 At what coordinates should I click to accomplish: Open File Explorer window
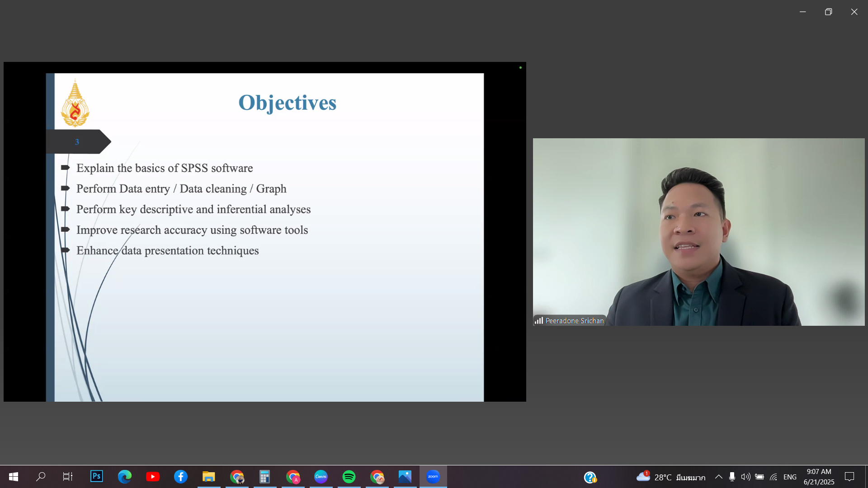208,477
